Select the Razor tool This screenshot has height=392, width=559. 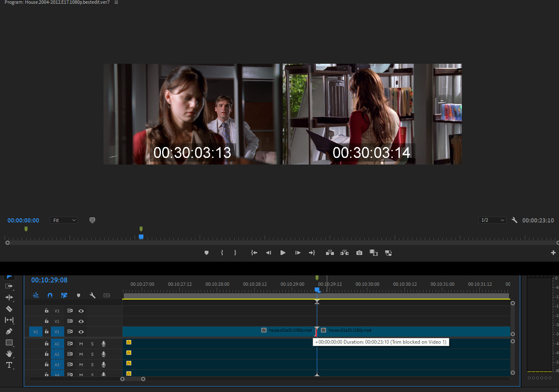[x=9, y=309]
